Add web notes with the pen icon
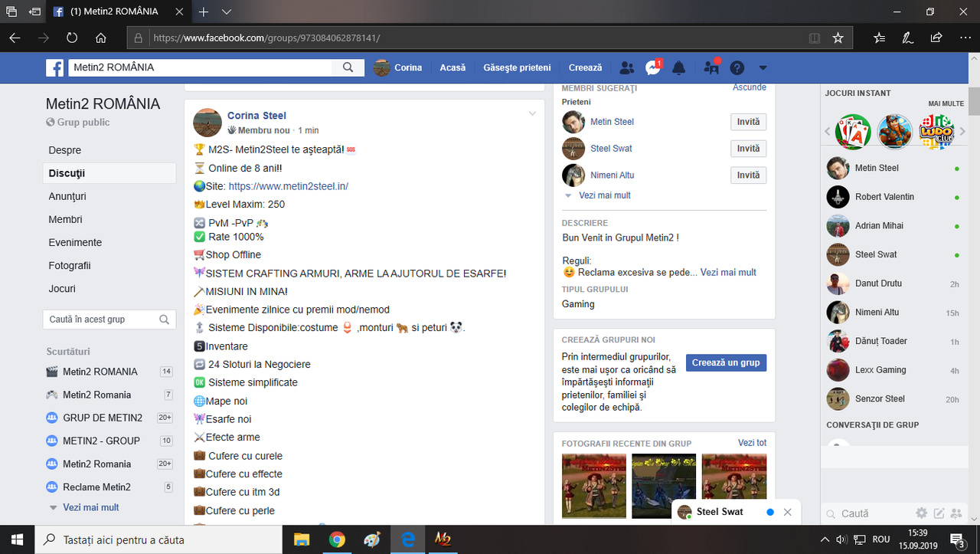Image resolution: width=980 pixels, height=554 pixels. click(907, 38)
